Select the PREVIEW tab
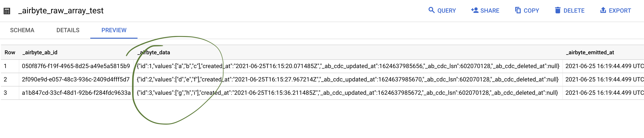Viewport: 644px width, 138px height. (x=114, y=30)
